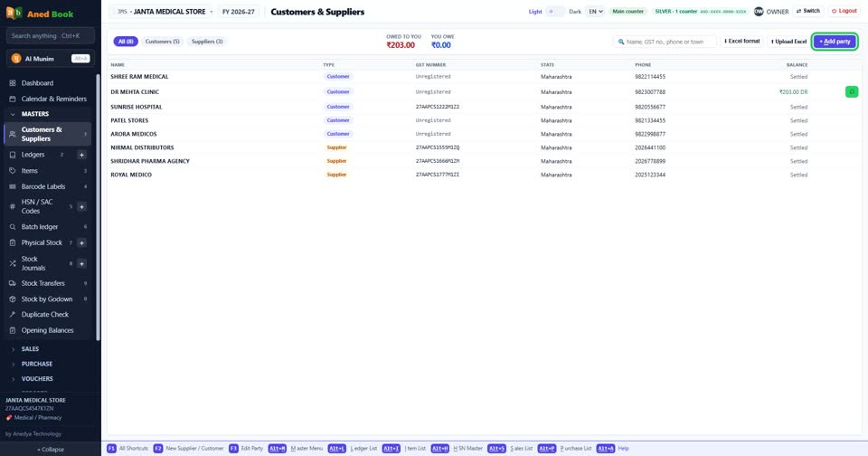Viewport: 868px width, 456px height.
Task: Click the sidebar vertical scrollbar
Action: click(x=98, y=207)
